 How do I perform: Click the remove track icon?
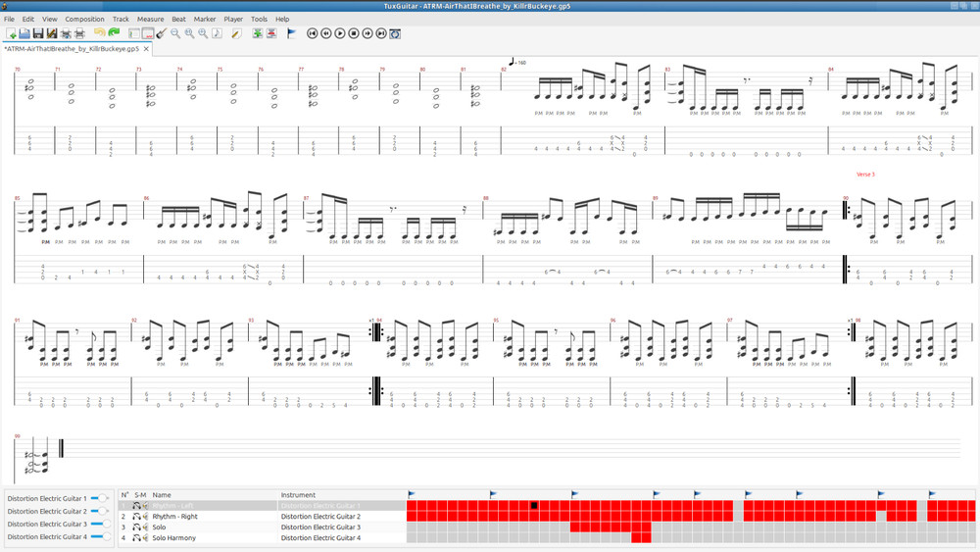pyautogui.click(x=271, y=33)
